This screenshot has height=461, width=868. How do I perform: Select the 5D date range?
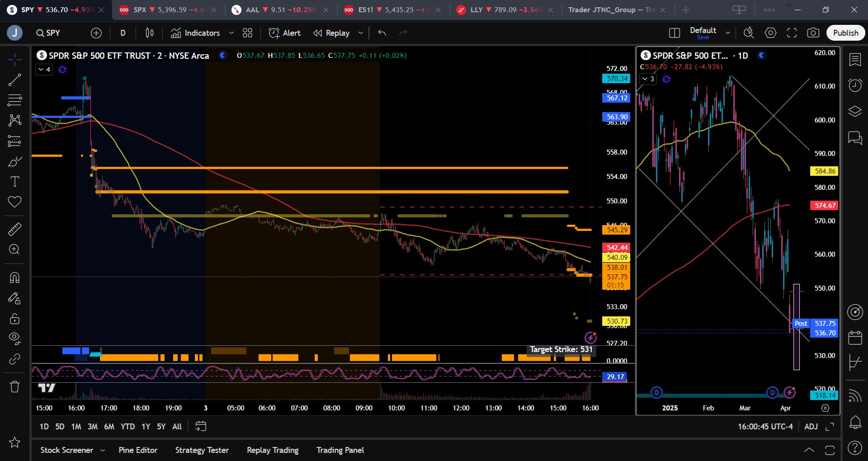click(60, 427)
